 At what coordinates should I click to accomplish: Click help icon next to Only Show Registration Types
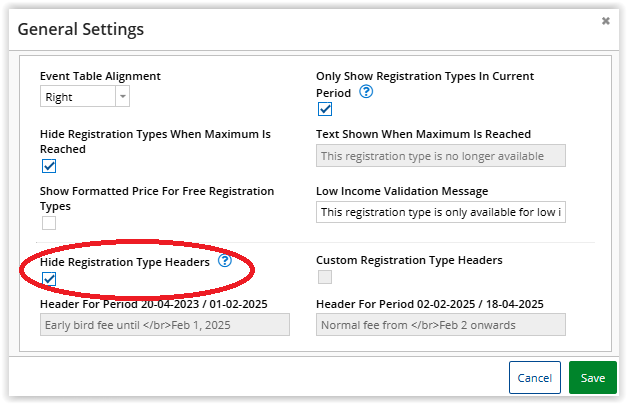[366, 92]
